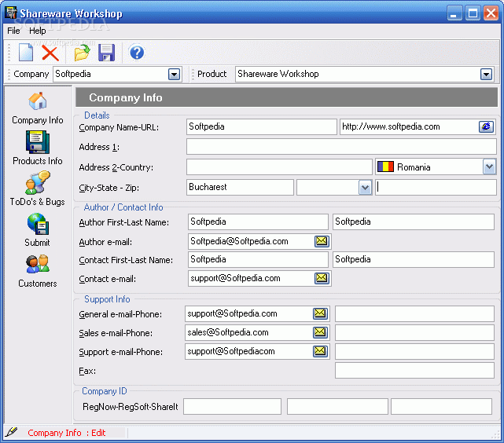The height and width of the screenshot is (443, 504).
Task: Click the Shareware Workshop title bar app icon
Action: [10, 13]
